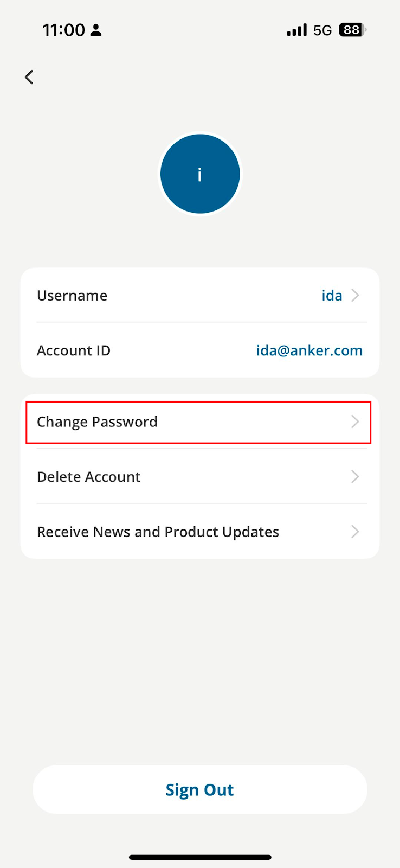Tap the blue profile avatar circle
This screenshot has width=400, height=868.
click(x=200, y=174)
